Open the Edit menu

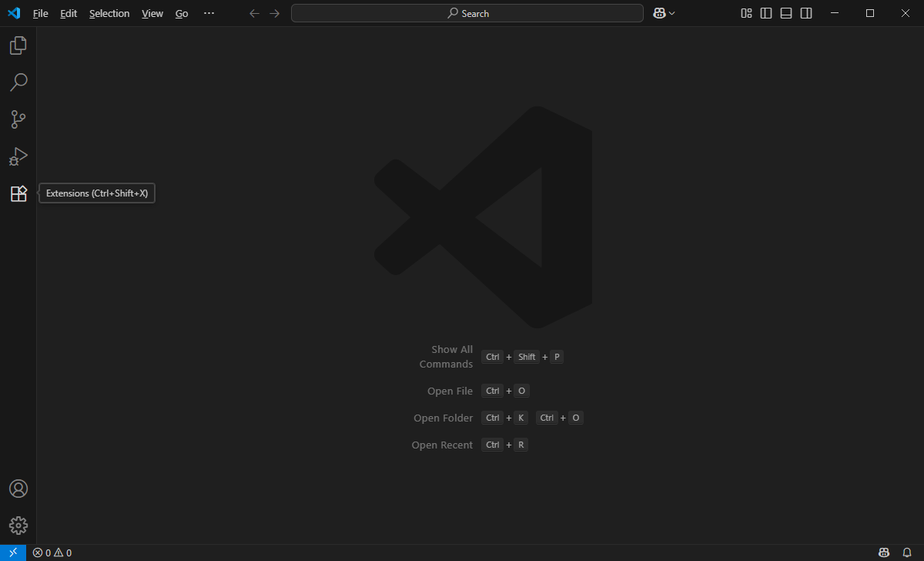click(x=69, y=13)
